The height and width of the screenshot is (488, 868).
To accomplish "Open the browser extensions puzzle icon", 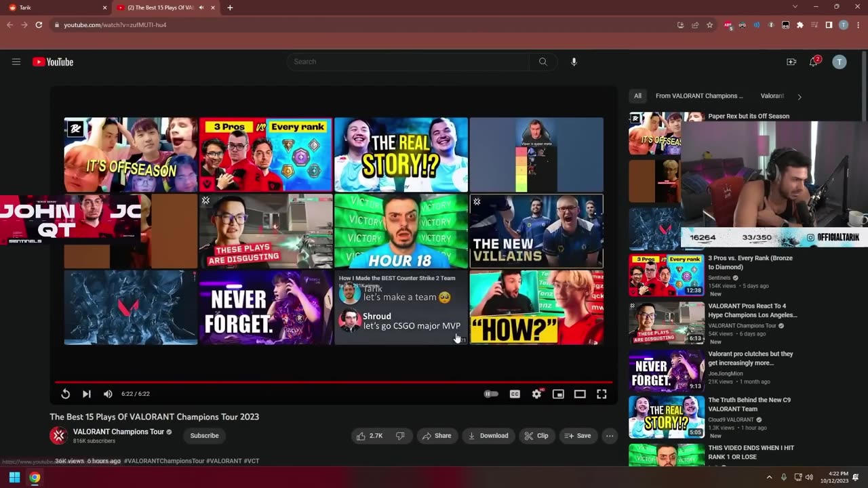I will point(800,25).
